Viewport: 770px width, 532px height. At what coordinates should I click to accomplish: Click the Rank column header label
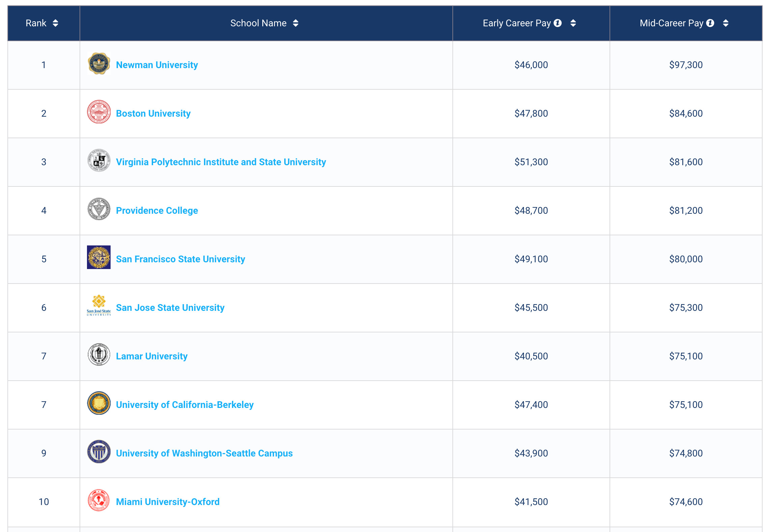tap(36, 23)
